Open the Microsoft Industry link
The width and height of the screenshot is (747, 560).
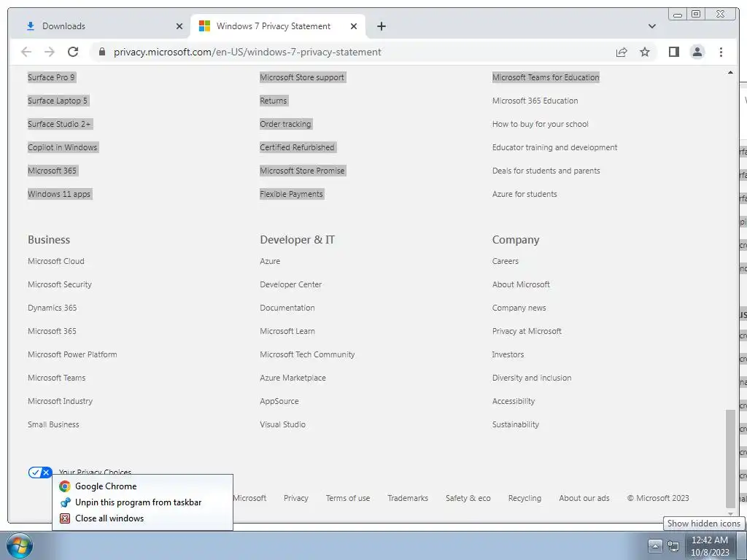coord(60,401)
